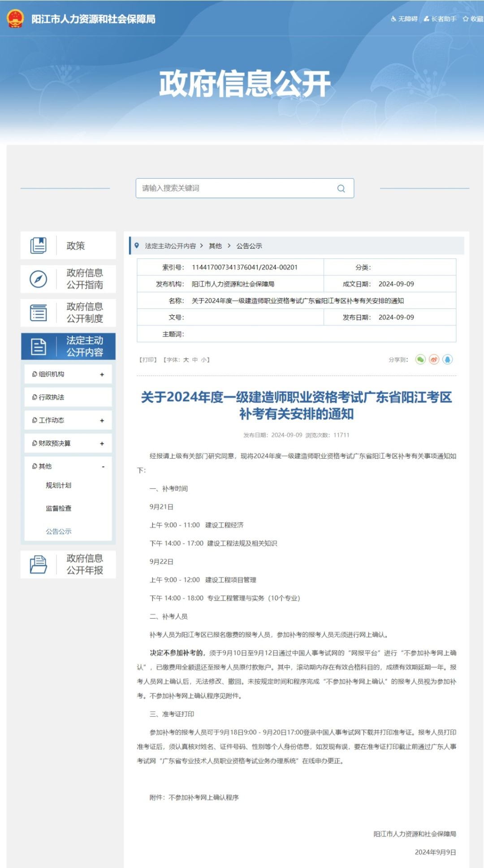Click the 政府信息公开制度 list icon
Viewport: 484px width, 868px height.
[x=39, y=313]
